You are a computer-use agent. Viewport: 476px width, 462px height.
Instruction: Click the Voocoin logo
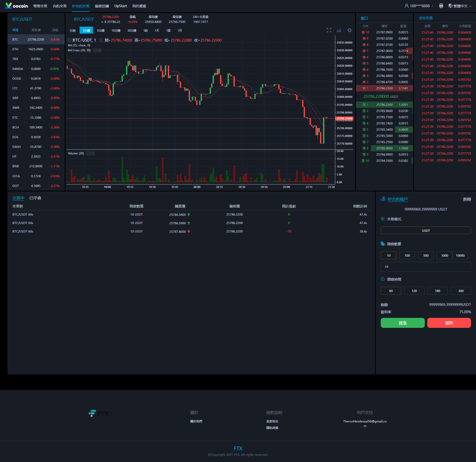17,6
